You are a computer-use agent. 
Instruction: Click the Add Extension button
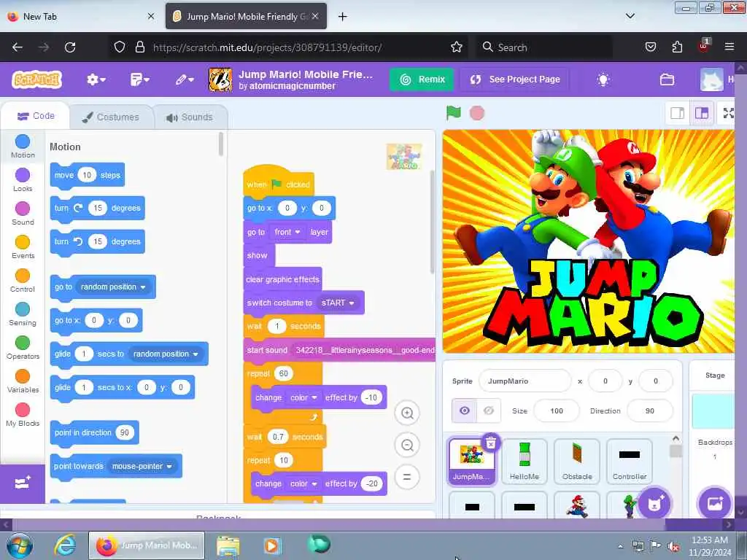[x=23, y=483]
